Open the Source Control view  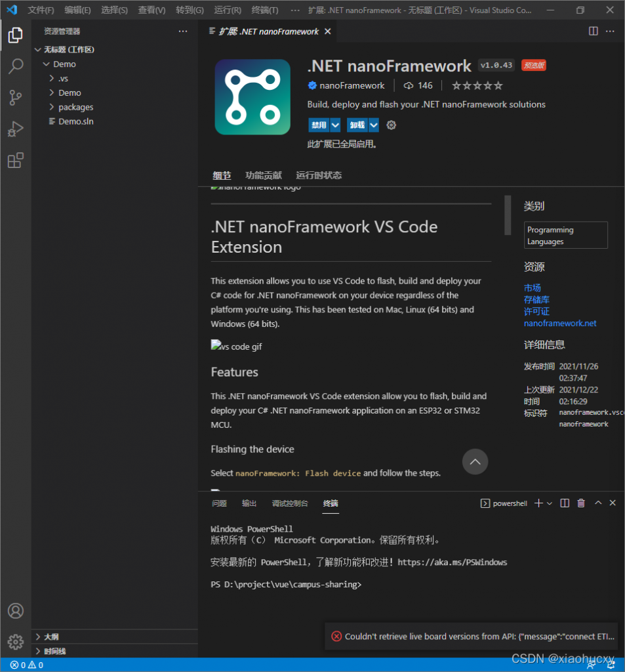point(16,98)
